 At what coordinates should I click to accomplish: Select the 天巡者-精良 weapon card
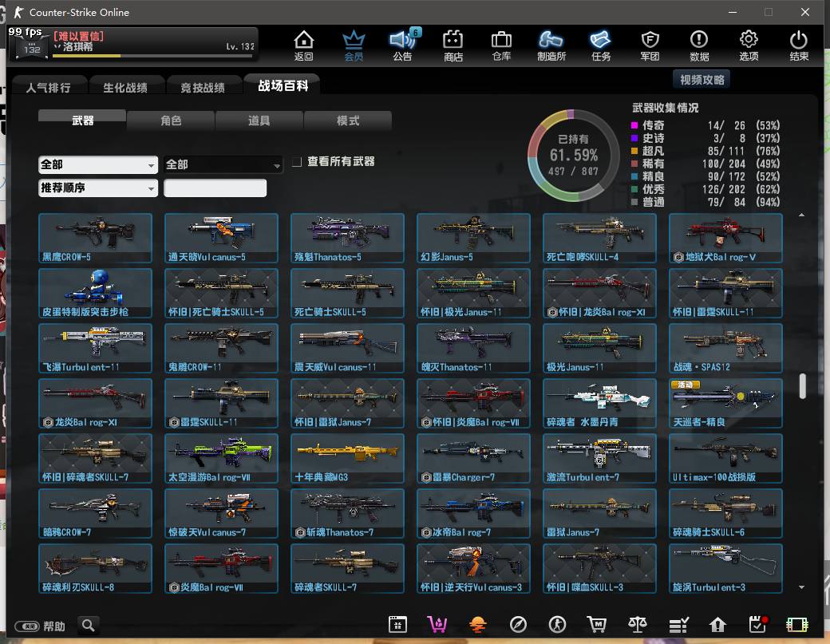[x=725, y=403]
